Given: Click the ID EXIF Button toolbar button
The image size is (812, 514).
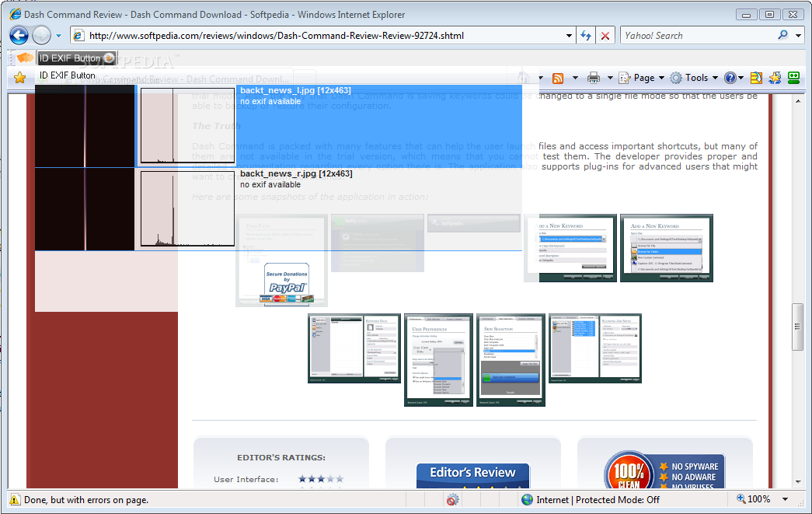Looking at the screenshot, I should point(77,58).
